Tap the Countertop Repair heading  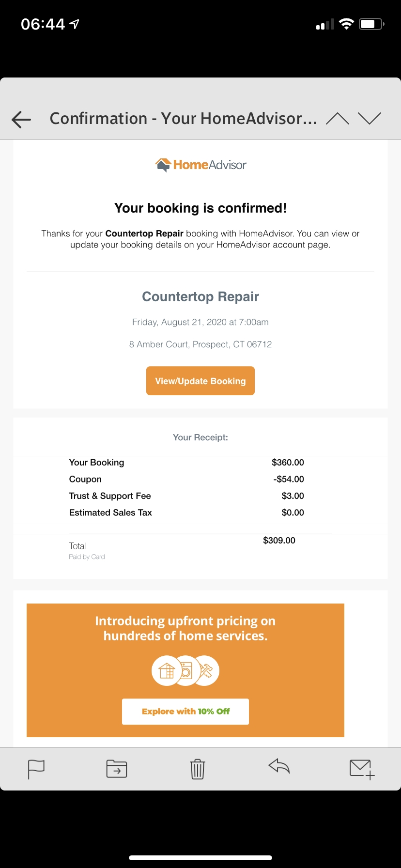click(200, 296)
